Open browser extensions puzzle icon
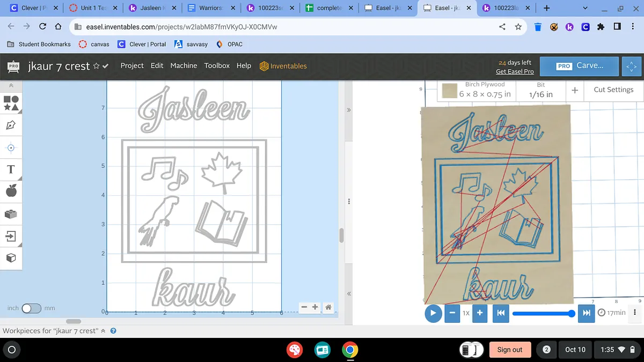This screenshot has height=362, width=644. (x=601, y=27)
